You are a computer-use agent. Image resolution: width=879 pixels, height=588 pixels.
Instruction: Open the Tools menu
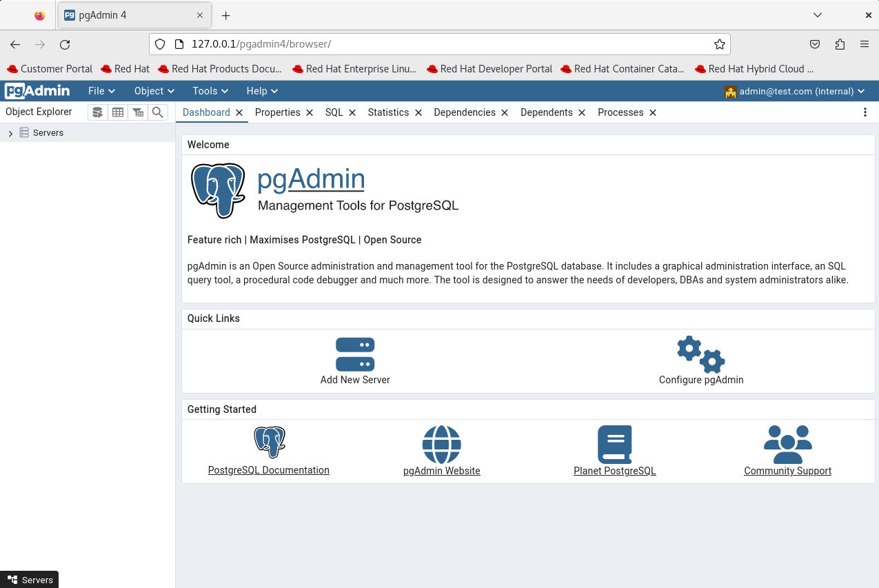[209, 90]
